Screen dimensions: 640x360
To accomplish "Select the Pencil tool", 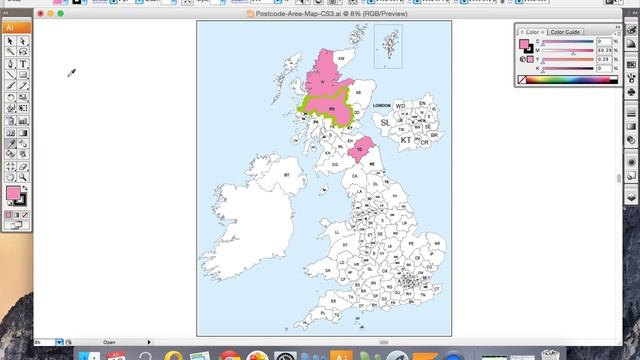I will [23, 86].
